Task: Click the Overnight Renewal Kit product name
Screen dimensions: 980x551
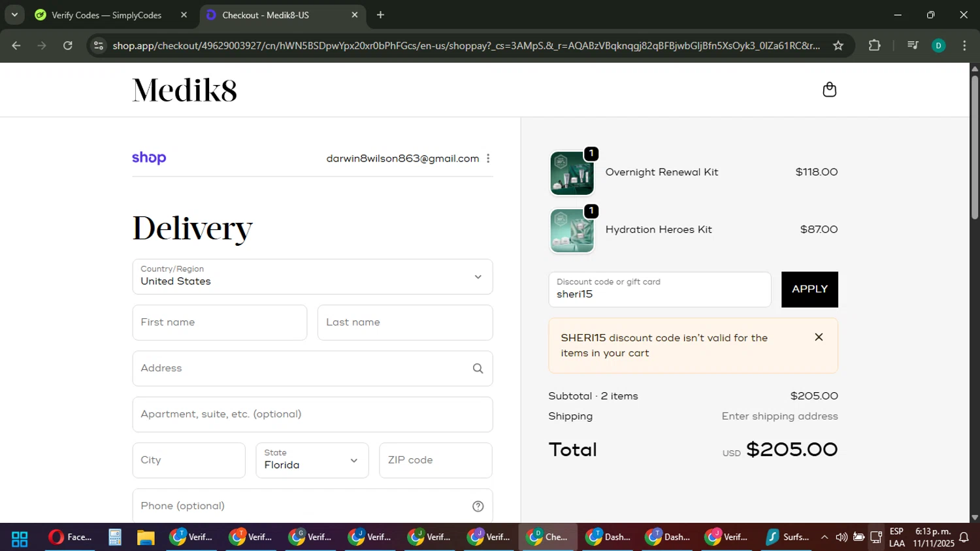Action: click(x=662, y=172)
